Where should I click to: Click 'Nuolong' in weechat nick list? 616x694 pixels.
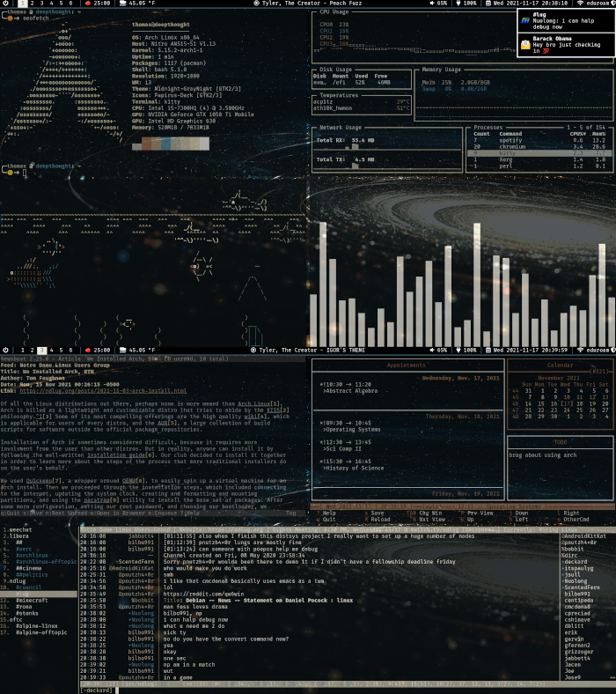click(576, 580)
